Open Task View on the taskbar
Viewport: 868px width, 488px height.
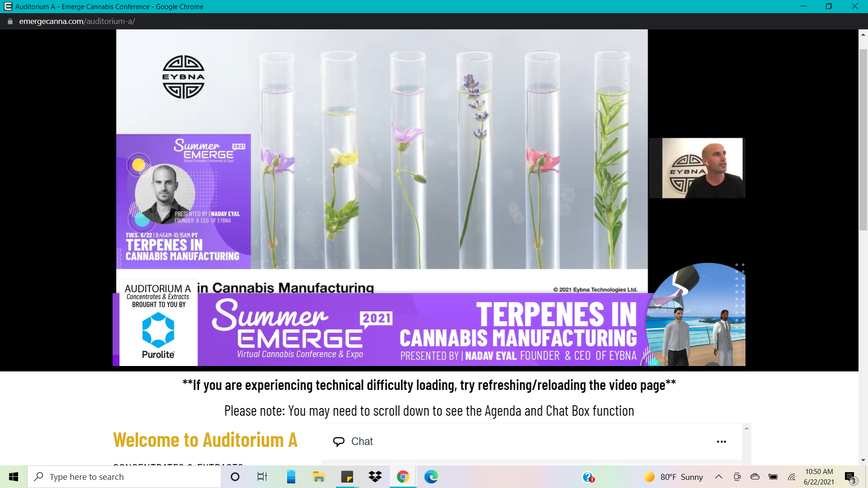pyautogui.click(x=262, y=477)
